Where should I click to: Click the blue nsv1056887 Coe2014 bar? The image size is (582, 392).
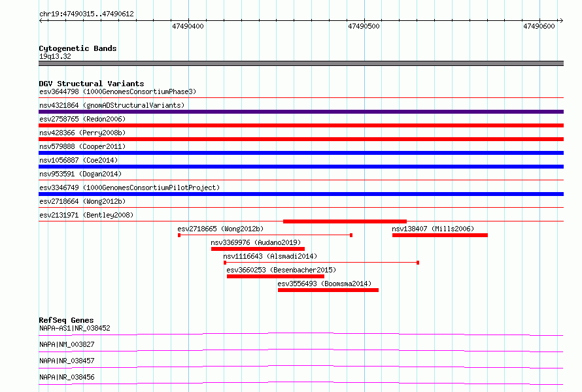pos(301,167)
